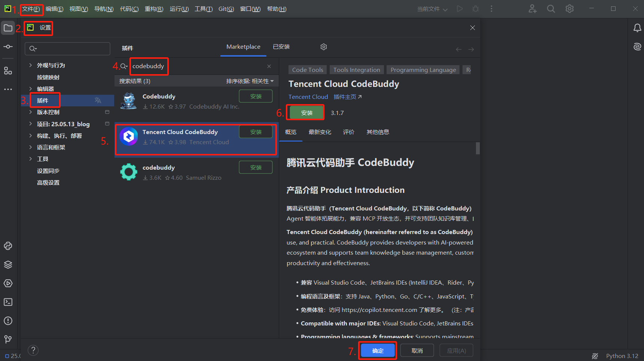Install Samuel Rizzo's codebuddy plugin
Viewport: 644px width, 361px height.
point(256,167)
